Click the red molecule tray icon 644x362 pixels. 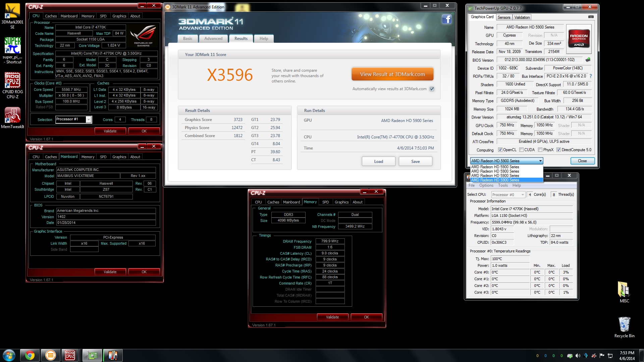click(x=594, y=356)
